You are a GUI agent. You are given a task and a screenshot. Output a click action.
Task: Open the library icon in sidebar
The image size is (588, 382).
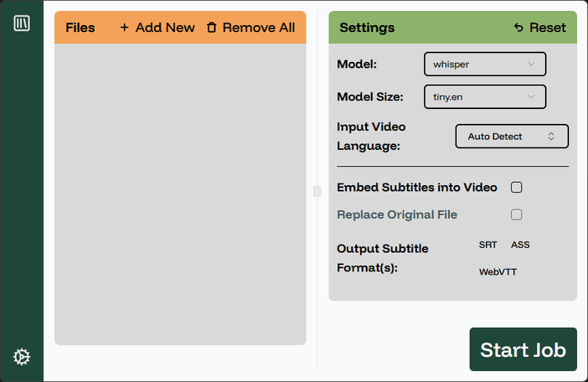[22, 24]
